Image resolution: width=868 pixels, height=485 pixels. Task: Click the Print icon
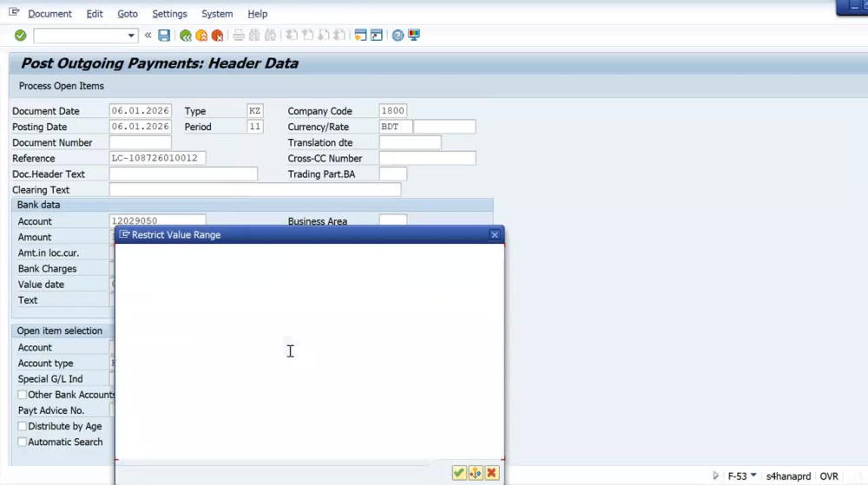point(239,36)
